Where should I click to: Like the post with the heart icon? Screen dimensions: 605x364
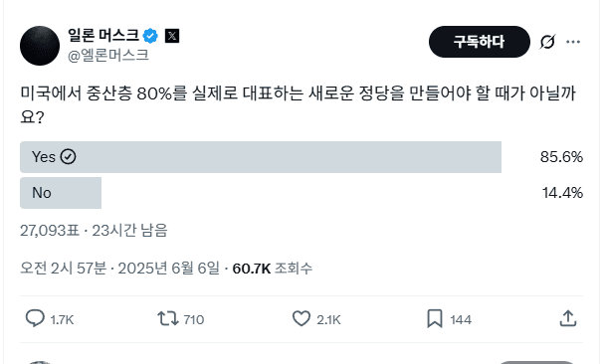[301, 319]
